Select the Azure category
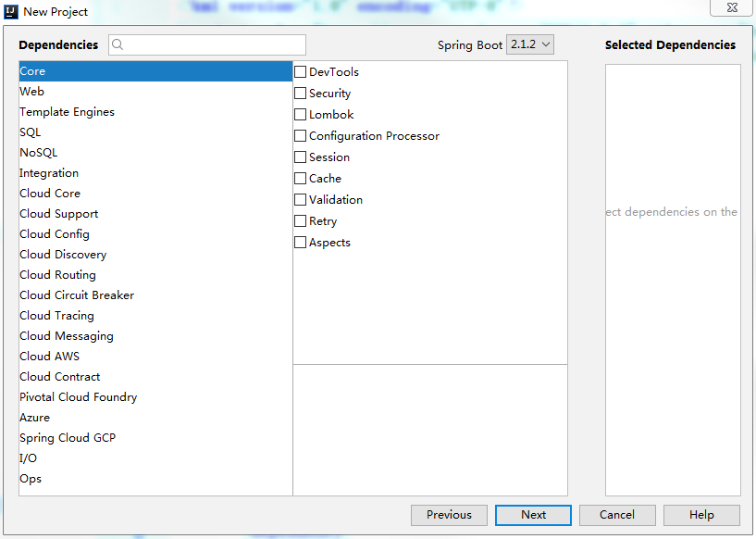 coord(155,418)
